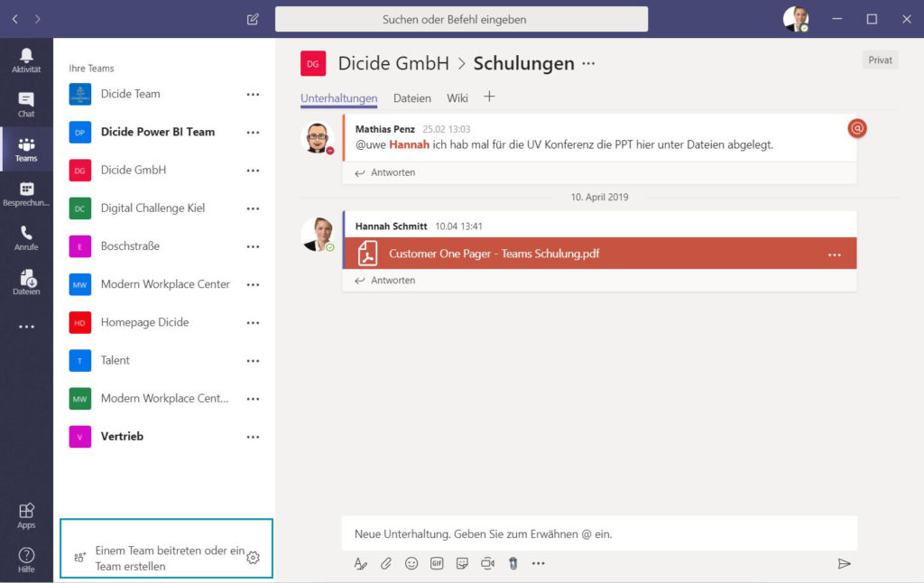Reply to Mathias Penz's message

click(x=385, y=172)
